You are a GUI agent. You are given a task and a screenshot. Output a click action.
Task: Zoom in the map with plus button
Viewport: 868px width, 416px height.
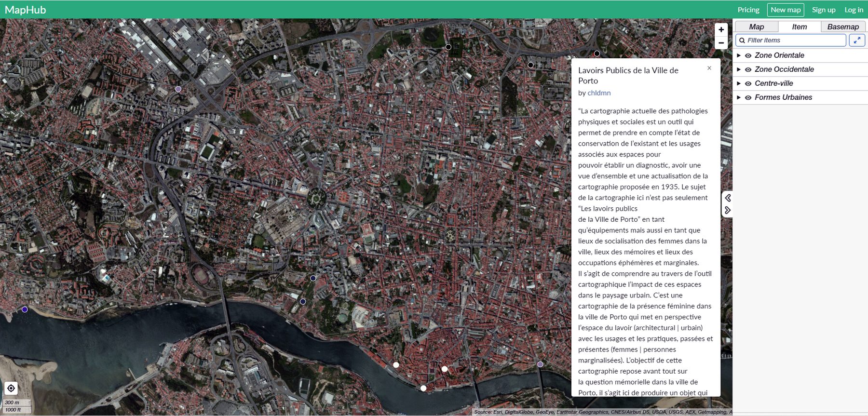click(x=721, y=29)
